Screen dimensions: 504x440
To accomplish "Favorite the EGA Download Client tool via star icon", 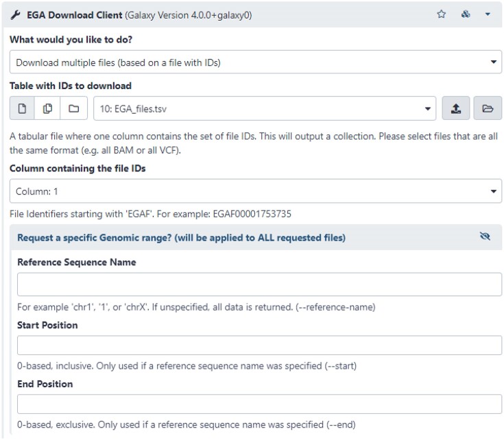I will (442, 14).
